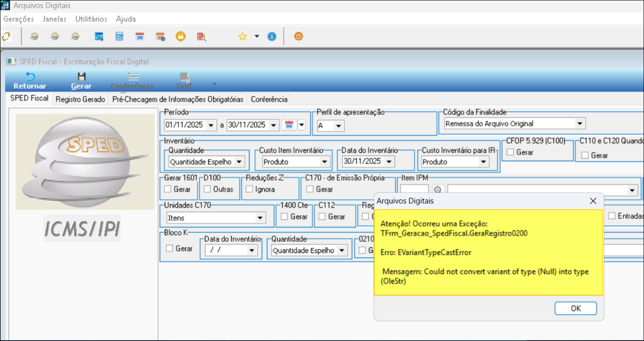644x341 pixels.
Task: Click the orange power icon
Action: point(298,37)
